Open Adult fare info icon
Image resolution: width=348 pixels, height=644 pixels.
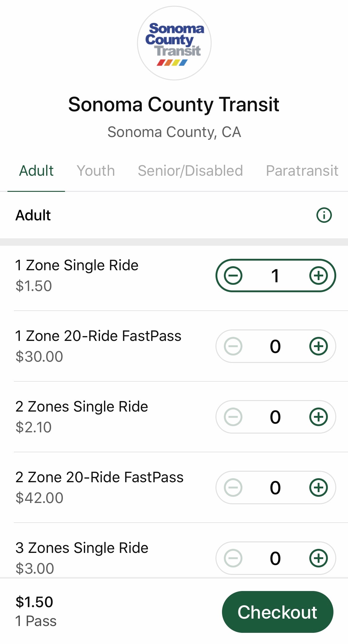[x=324, y=215]
